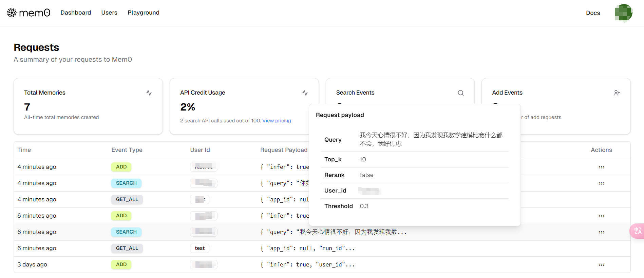Click the Event Type column header
Screen dimensions: 644x278
click(127, 150)
